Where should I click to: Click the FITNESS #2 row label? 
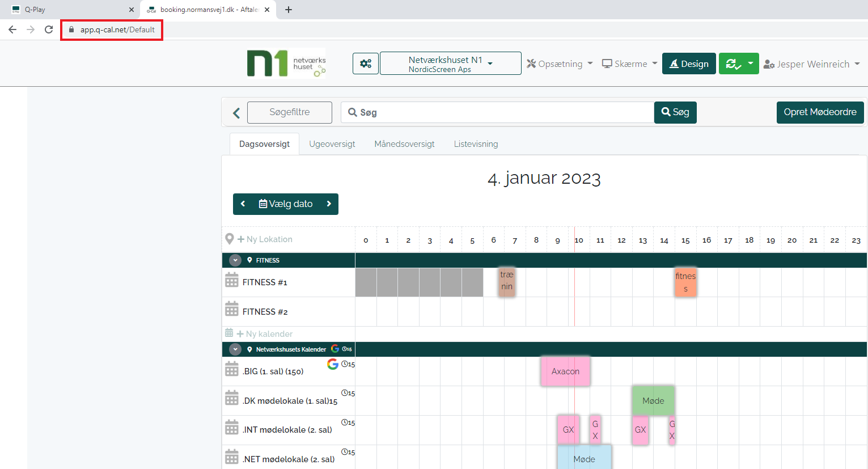[x=265, y=312]
